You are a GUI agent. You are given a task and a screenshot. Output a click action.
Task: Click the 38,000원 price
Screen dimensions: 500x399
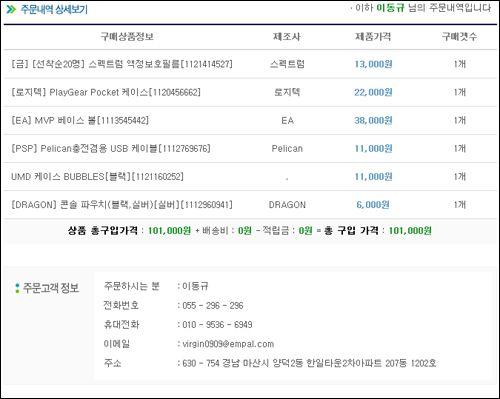[373, 120]
